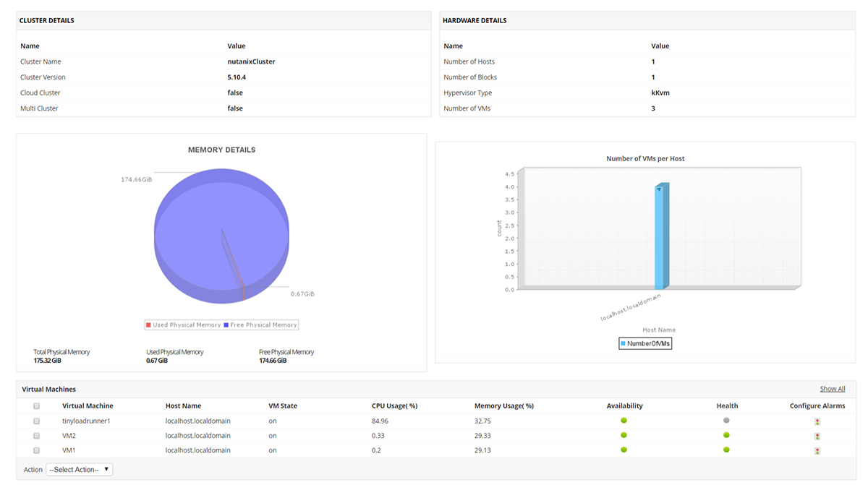Check the checkbox for tinyloadrunner1
868x485 pixels.
pyautogui.click(x=36, y=421)
